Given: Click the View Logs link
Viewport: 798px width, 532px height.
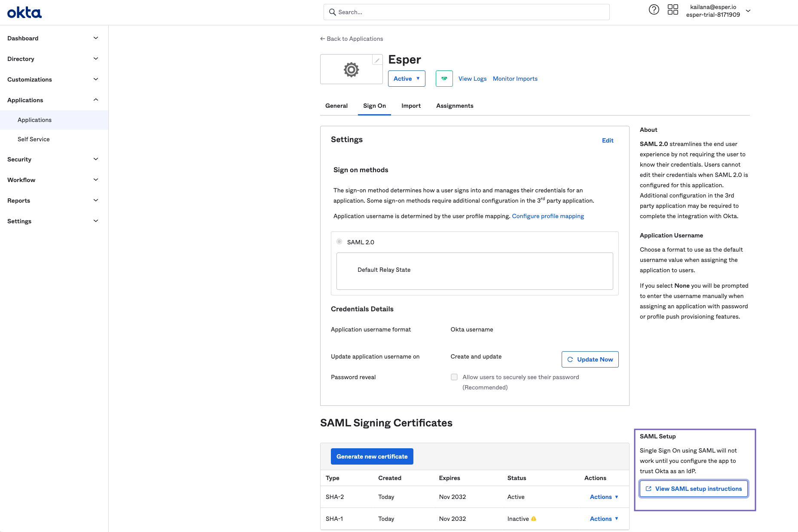Looking at the screenshot, I should point(472,79).
